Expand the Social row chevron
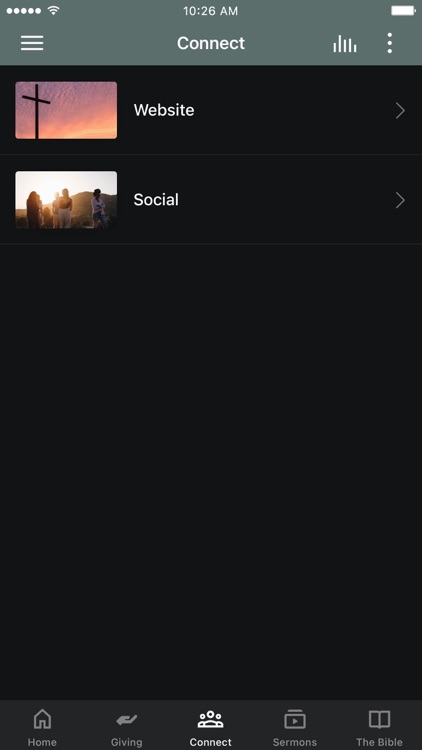This screenshot has width=422, height=750. pos(400,200)
